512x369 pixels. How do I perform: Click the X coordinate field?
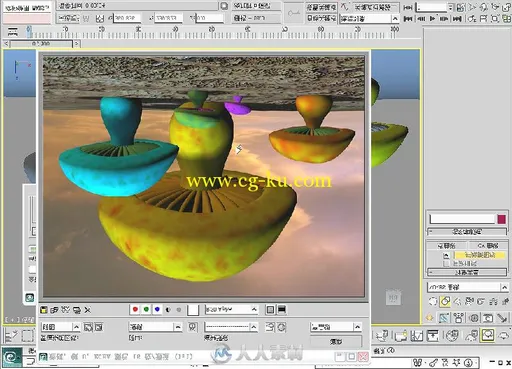tap(127, 18)
